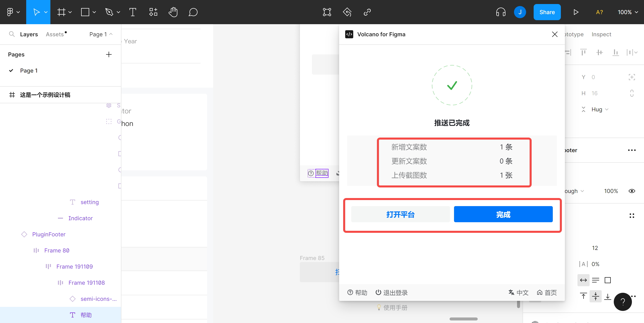Open the 100% zoom dropdown
The height and width of the screenshot is (323, 644).
tap(628, 12)
